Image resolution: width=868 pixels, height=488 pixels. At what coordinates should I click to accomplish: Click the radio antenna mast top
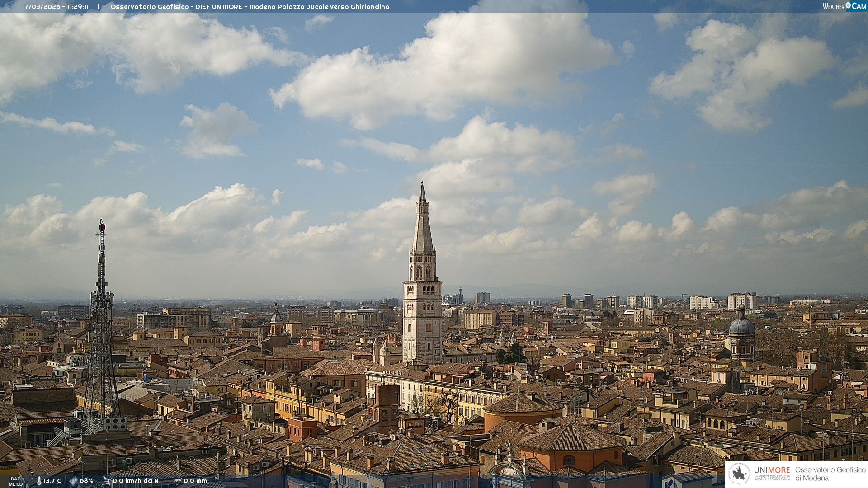(x=102, y=226)
